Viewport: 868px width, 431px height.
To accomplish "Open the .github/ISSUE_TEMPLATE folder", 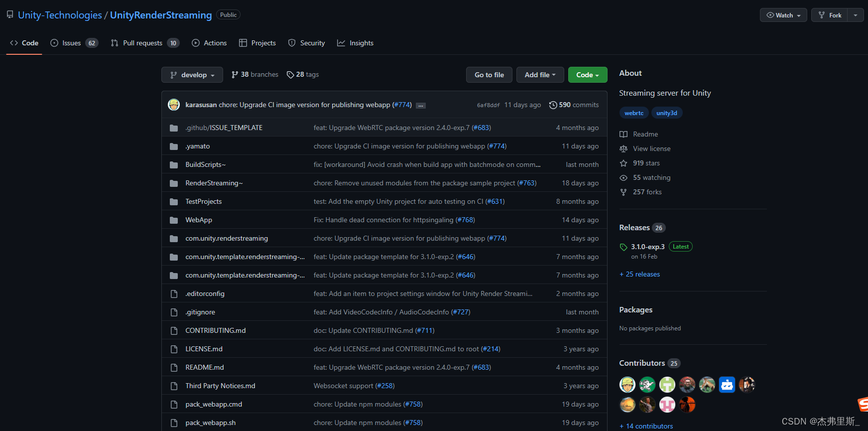I will click(224, 128).
